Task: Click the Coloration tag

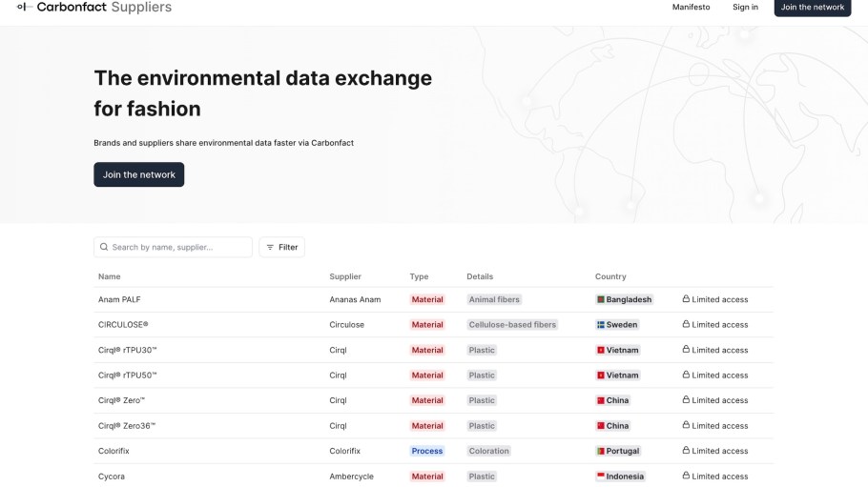Action: 488,451
